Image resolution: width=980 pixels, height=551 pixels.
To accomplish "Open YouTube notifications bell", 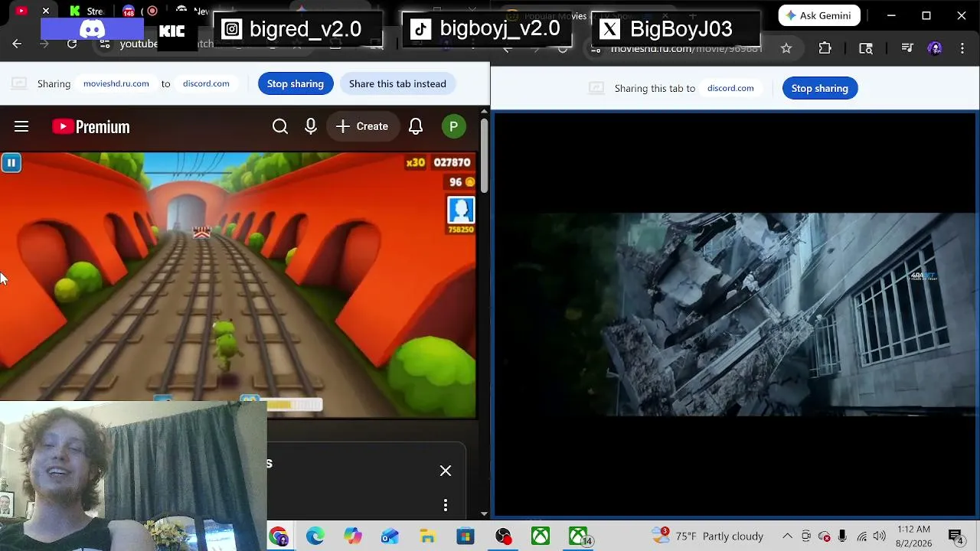I will [x=416, y=126].
